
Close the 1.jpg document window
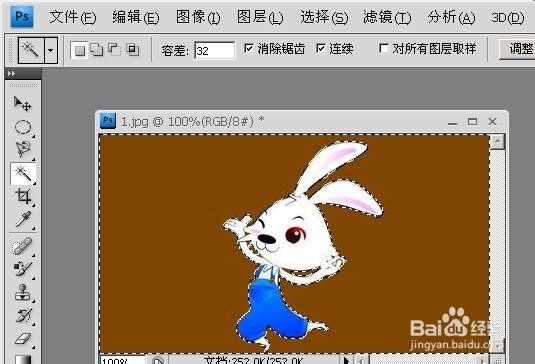492,121
